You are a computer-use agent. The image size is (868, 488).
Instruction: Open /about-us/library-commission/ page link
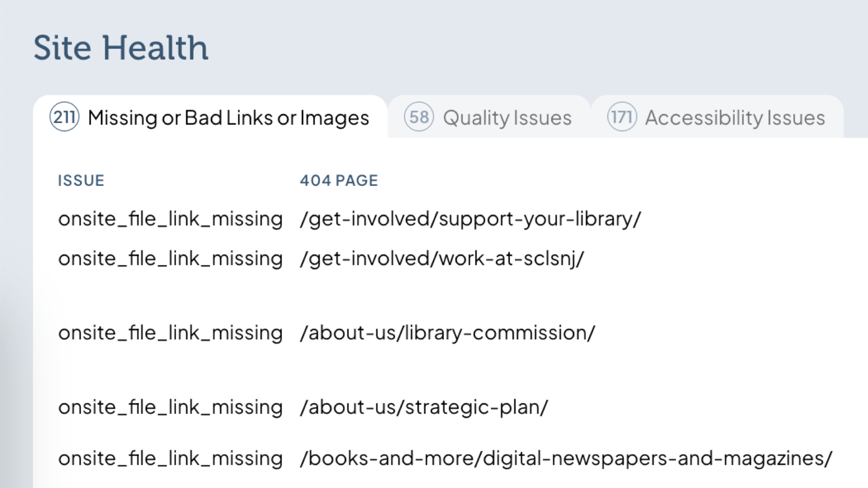click(447, 333)
